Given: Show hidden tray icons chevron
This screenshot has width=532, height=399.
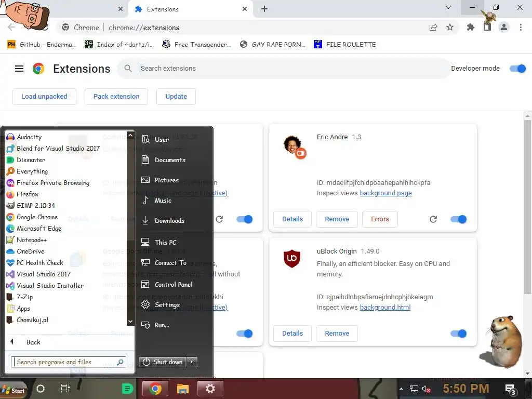Looking at the screenshot, I should point(402,389).
